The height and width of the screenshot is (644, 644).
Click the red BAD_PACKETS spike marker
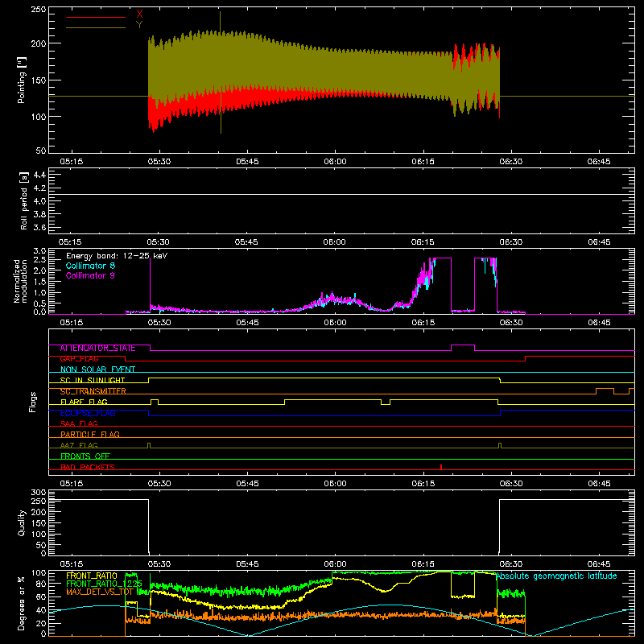pos(441,467)
